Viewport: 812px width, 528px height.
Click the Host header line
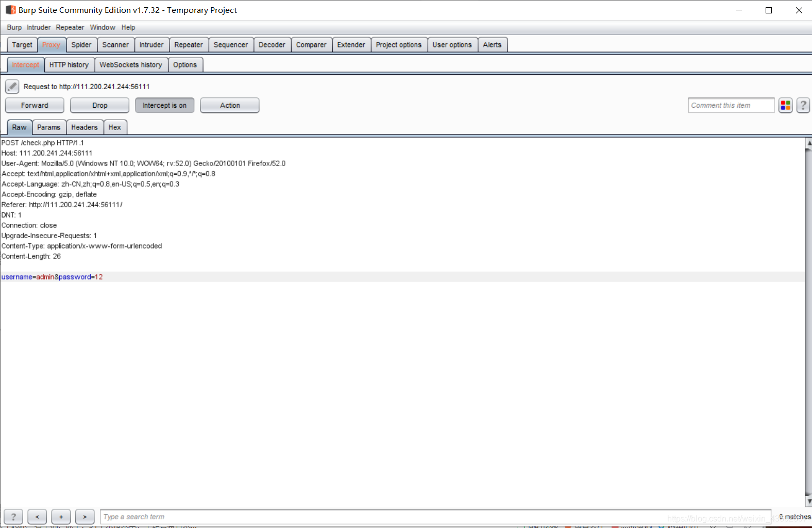pos(47,153)
